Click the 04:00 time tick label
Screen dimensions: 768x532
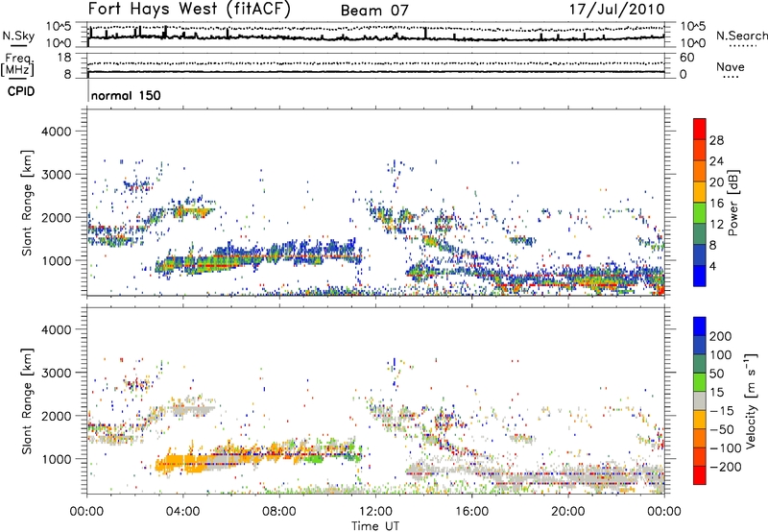(182, 512)
